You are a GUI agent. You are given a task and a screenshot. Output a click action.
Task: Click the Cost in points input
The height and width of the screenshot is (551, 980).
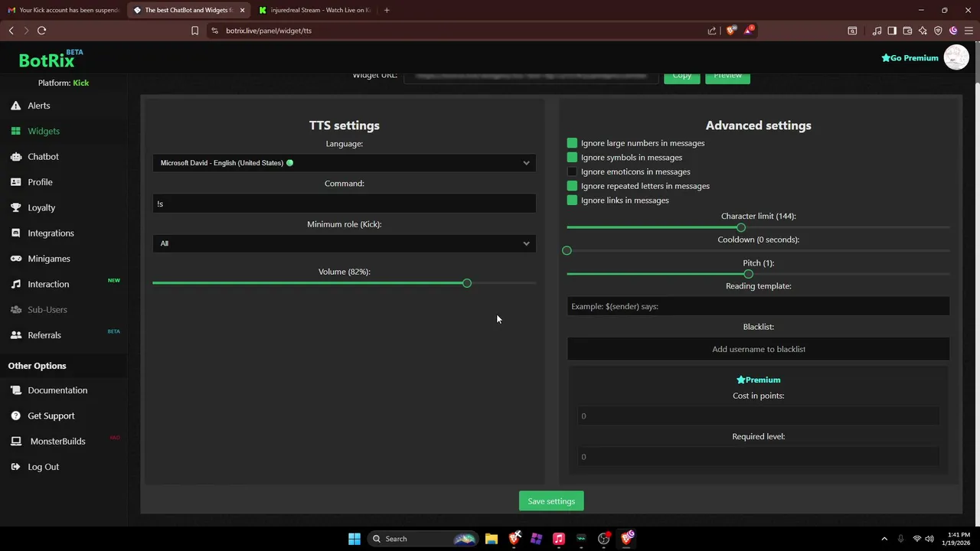click(x=758, y=416)
